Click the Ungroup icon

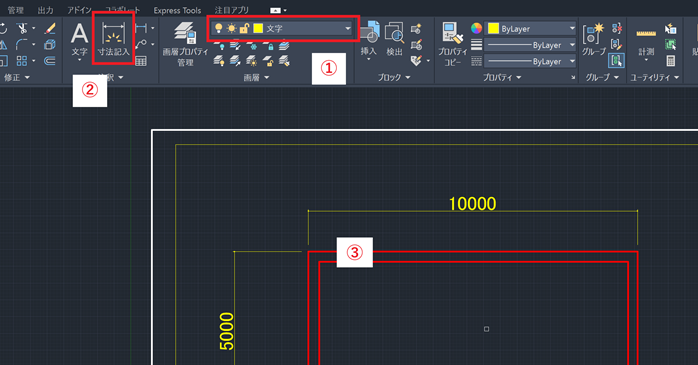pos(617,29)
